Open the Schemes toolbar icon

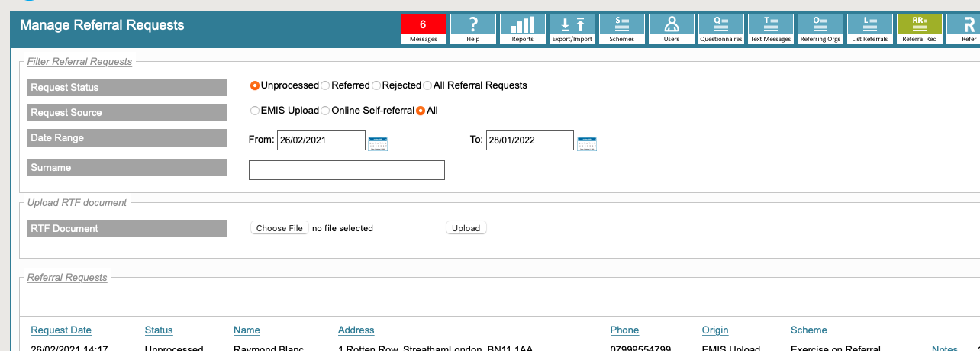622,29
